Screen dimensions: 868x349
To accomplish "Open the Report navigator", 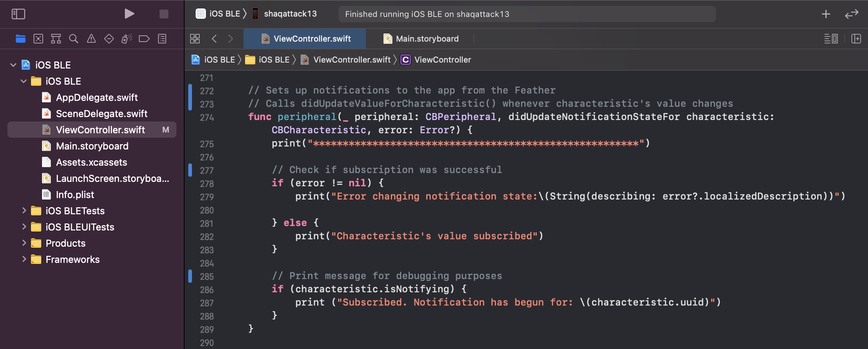I will coord(162,39).
